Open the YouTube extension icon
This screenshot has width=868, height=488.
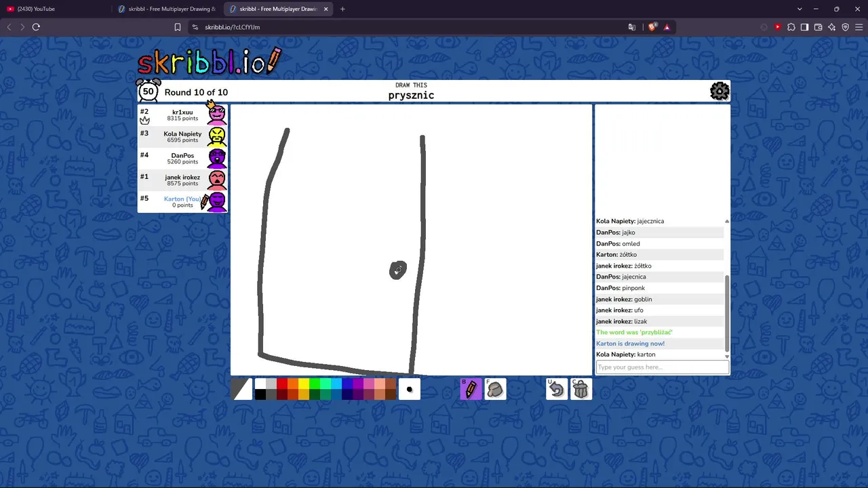(x=777, y=27)
